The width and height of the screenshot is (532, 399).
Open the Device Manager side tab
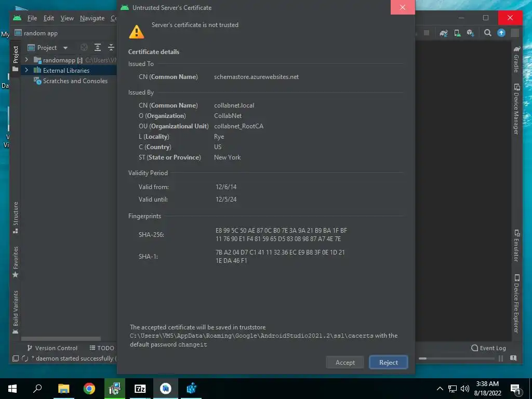(x=516, y=109)
